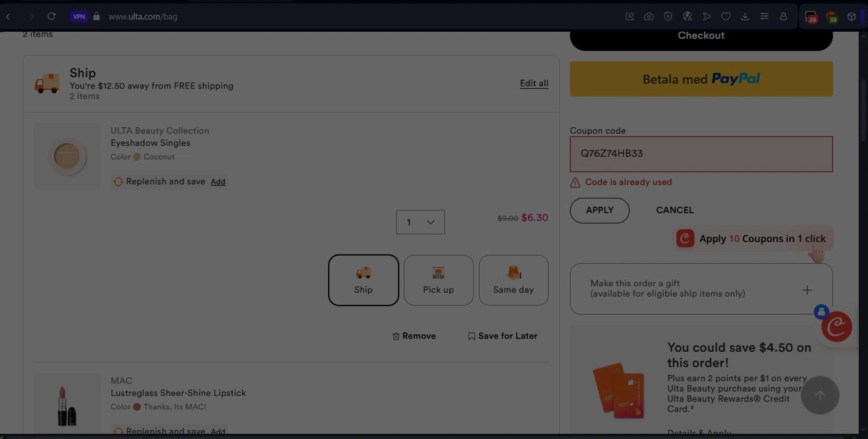
Task: Open the extensions cube icon
Action: pos(851,17)
